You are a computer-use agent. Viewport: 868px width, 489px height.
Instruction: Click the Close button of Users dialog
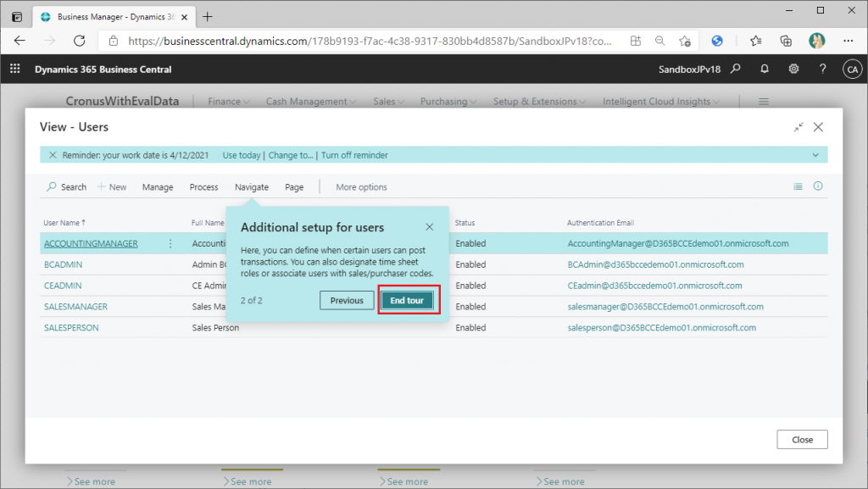[802, 440]
